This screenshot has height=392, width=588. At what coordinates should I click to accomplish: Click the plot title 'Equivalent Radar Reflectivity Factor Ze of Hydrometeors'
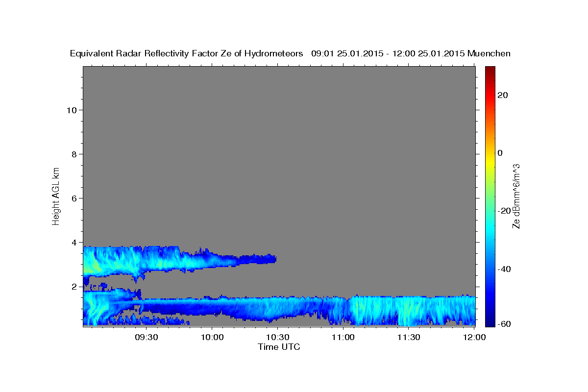[x=186, y=53]
